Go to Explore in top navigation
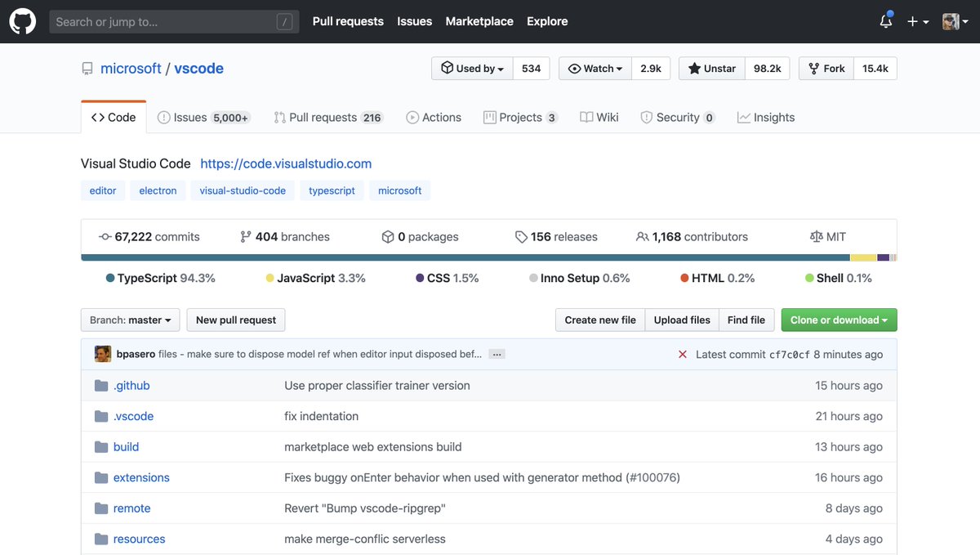 coord(547,21)
